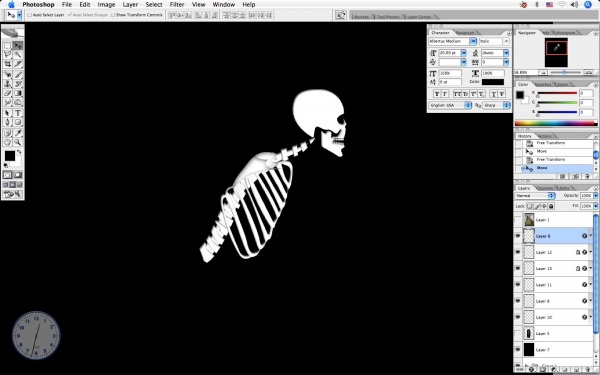Select the Eraser tool

[x=7, y=93]
